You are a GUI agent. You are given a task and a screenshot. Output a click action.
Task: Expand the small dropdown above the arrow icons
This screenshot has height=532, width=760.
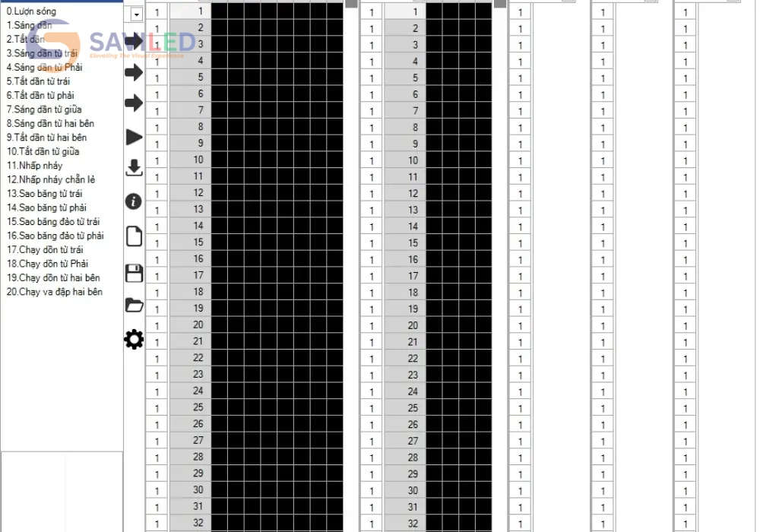tap(136, 14)
